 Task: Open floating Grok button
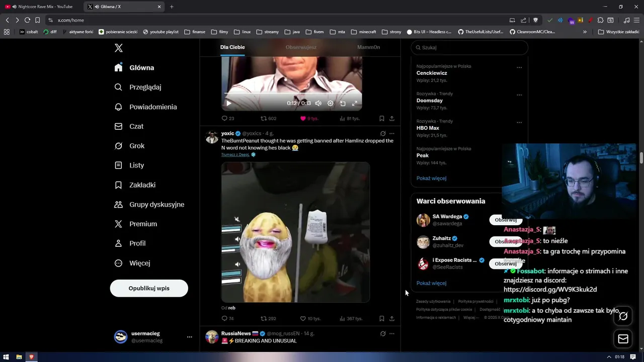(623, 316)
